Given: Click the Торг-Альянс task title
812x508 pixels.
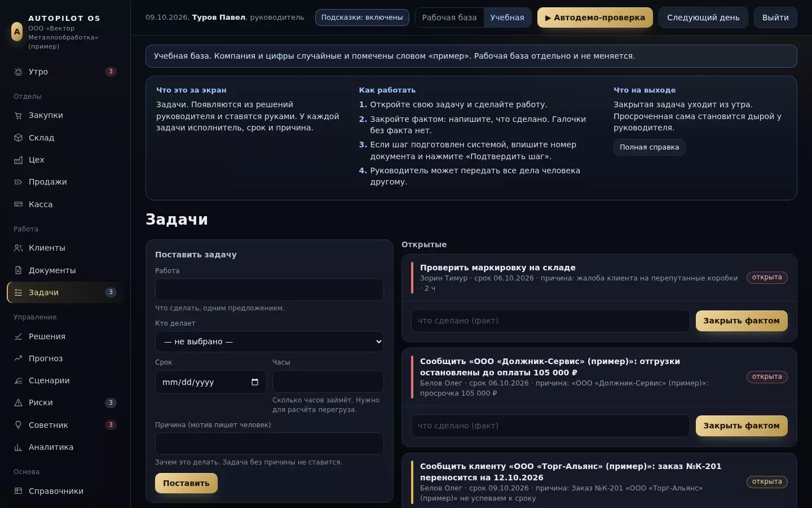Looking at the screenshot, I should (x=571, y=472).
